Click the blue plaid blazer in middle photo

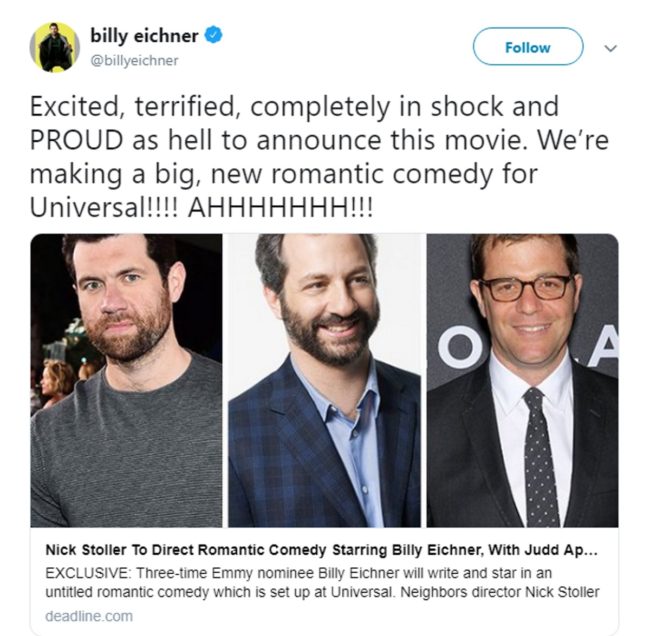tap(290, 448)
